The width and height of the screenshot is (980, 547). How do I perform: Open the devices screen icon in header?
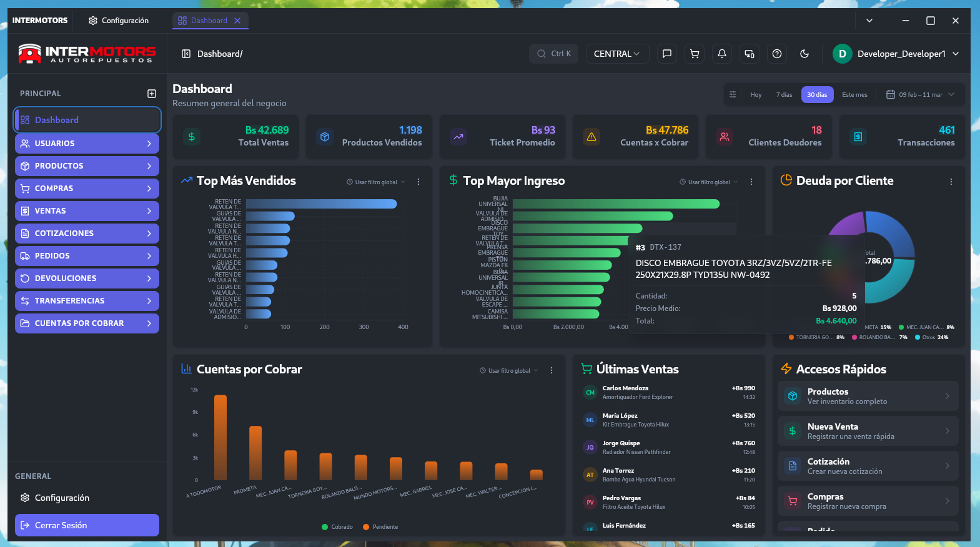click(x=749, y=54)
